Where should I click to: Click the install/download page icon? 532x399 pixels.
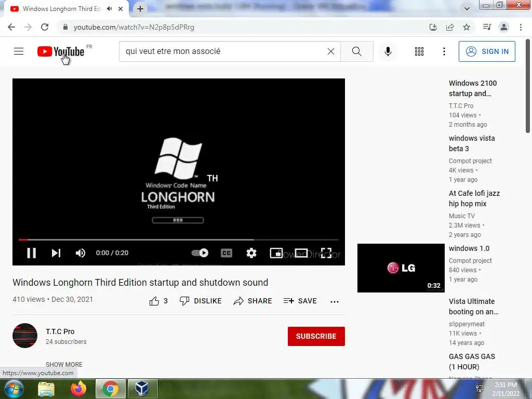pos(433,27)
